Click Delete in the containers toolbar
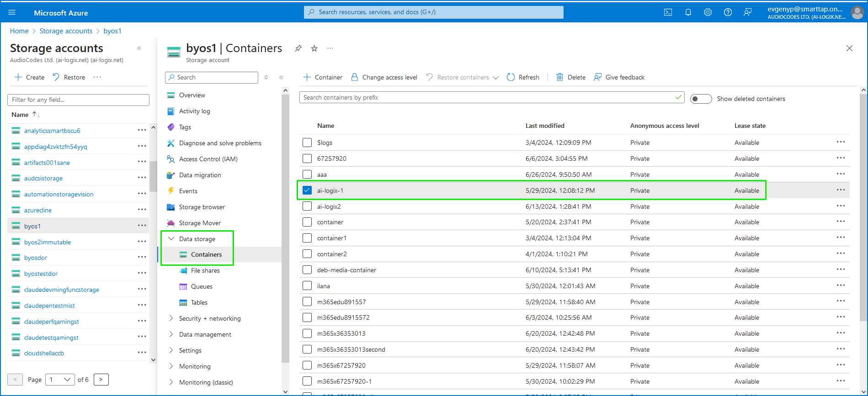 570,77
